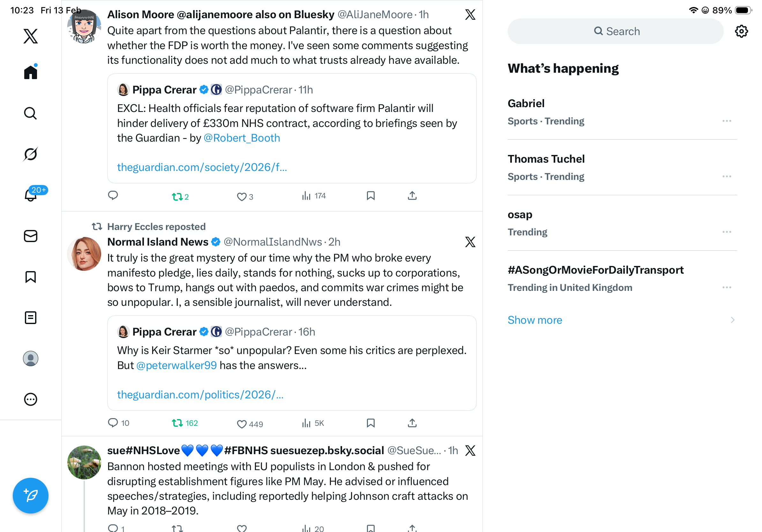Open search settings gear icon
This screenshot has width=762, height=532.
coord(741,32)
